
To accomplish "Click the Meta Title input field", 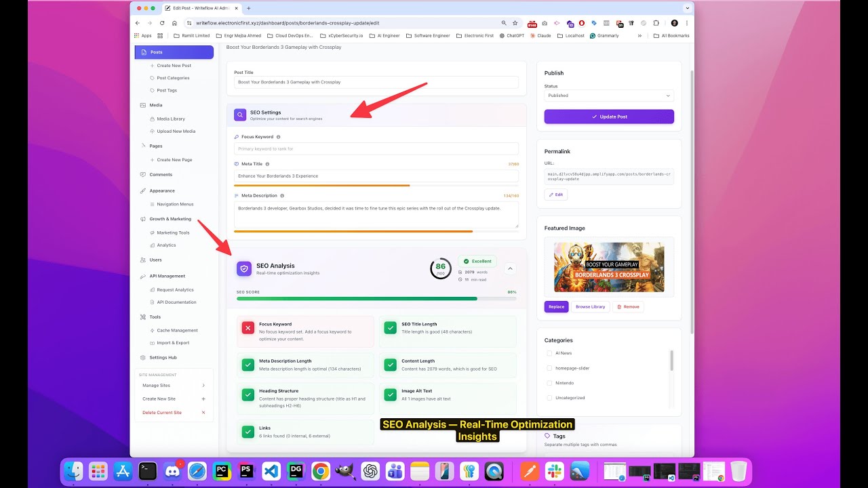I will point(376,176).
